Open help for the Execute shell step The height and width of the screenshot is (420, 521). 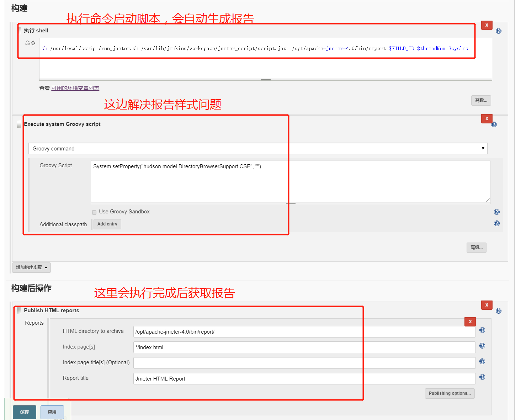pyautogui.click(x=499, y=31)
